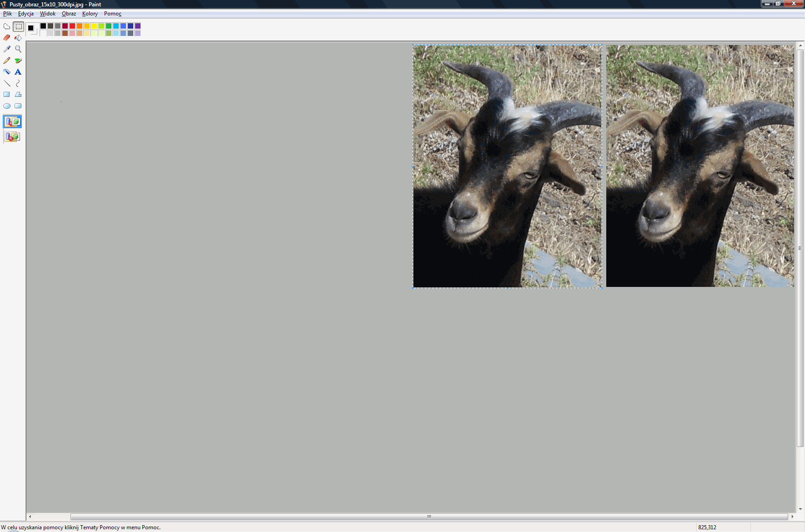Pick the red color swatch

[x=72, y=26]
